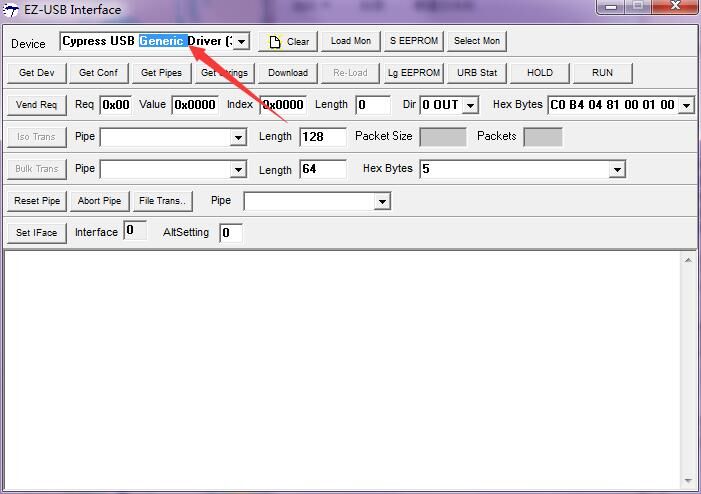Open the Device dropdown arrow

(x=241, y=42)
